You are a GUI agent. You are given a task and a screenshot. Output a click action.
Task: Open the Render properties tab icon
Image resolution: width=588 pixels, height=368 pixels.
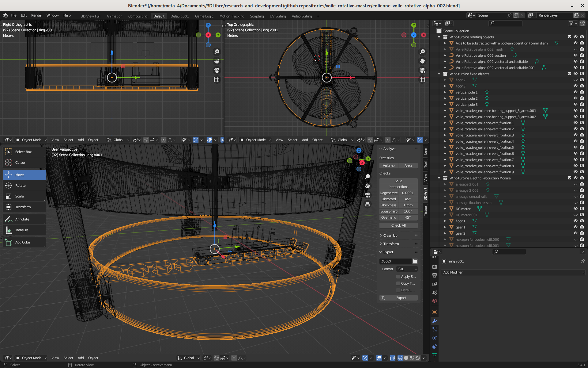tap(434, 267)
